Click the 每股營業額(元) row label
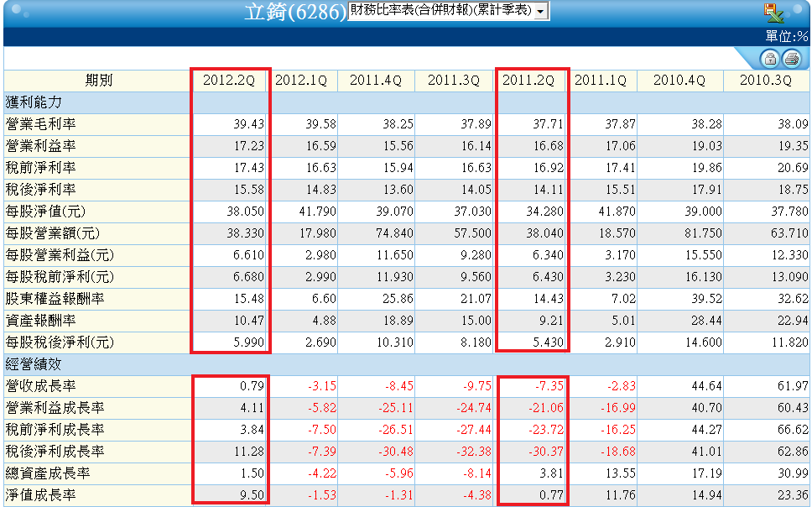This screenshot has height=507, width=812. [53, 233]
